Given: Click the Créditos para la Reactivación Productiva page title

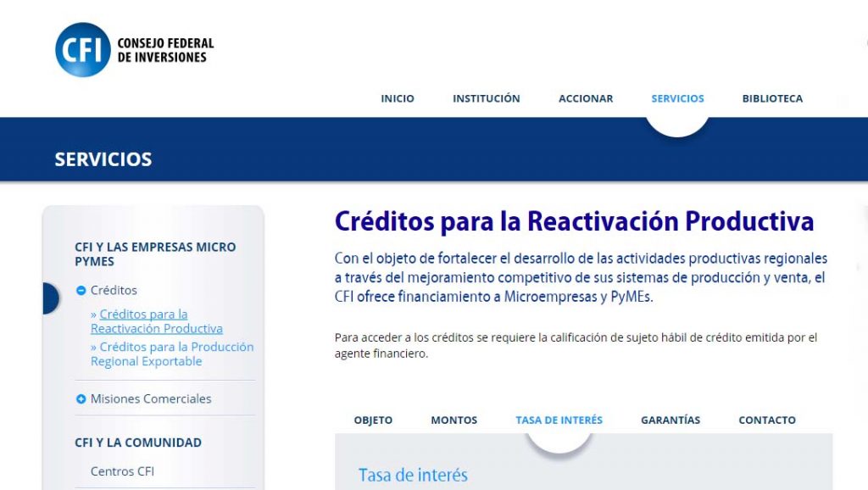Looking at the screenshot, I should pyautogui.click(x=574, y=221).
